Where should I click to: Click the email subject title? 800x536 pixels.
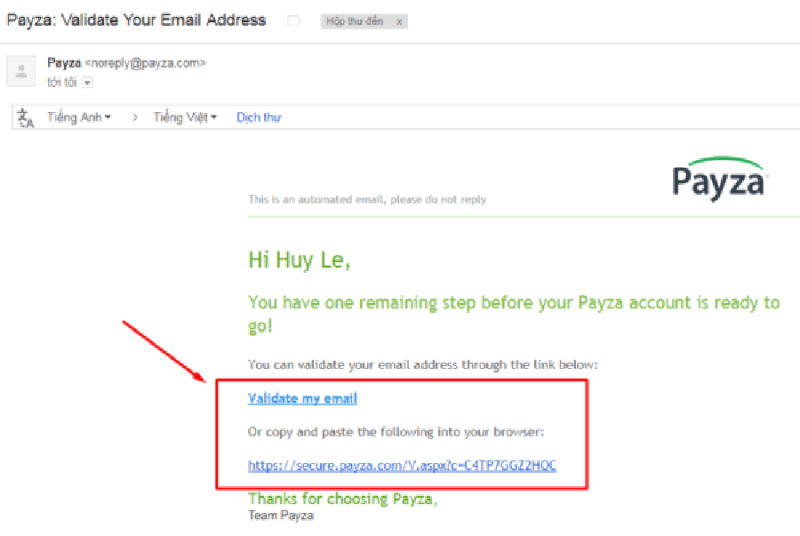136,20
